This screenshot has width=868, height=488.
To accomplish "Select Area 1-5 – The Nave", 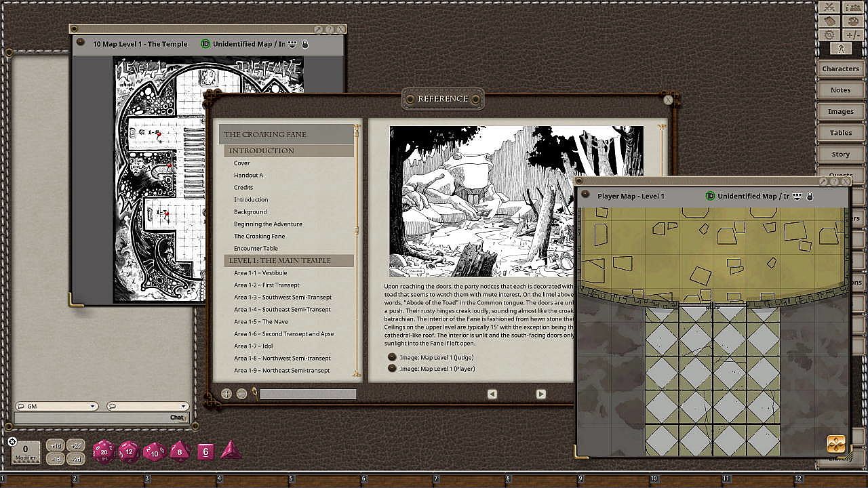I will click(261, 322).
